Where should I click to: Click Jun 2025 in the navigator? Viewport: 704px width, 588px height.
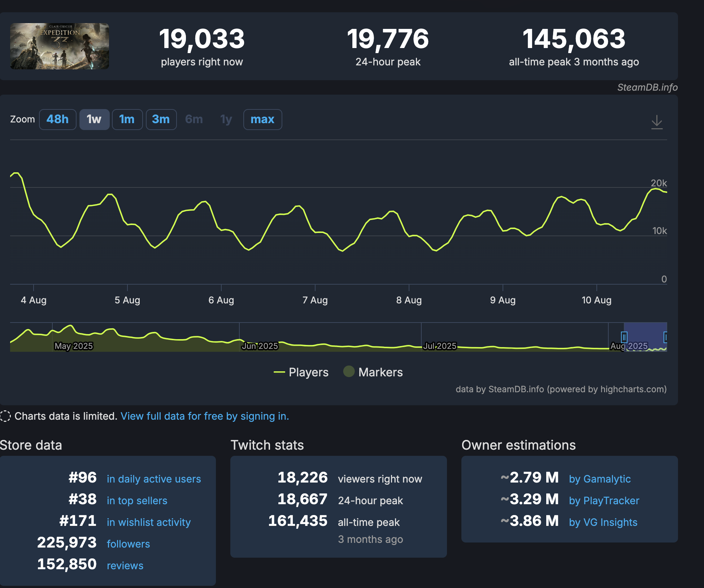click(x=260, y=346)
